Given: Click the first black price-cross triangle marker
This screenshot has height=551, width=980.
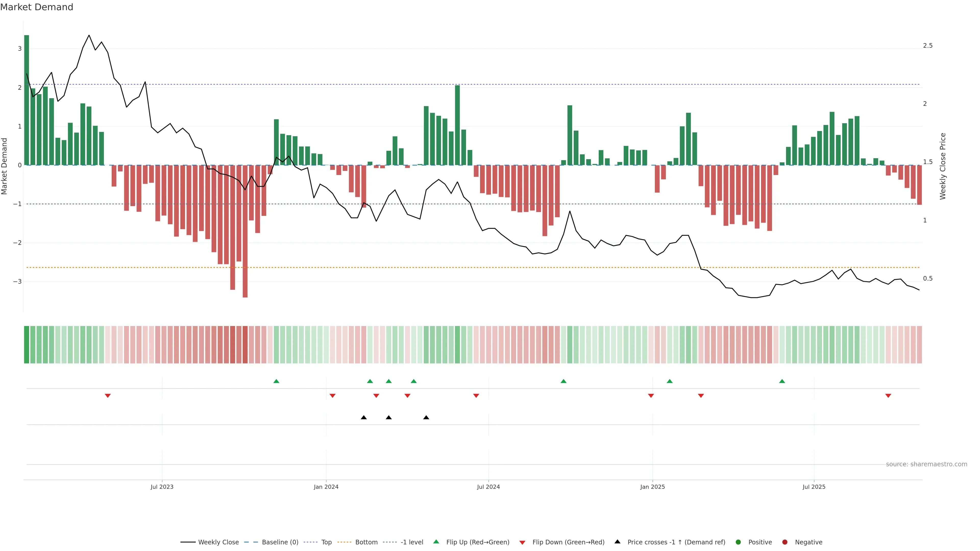Looking at the screenshot, I should 364,418.
